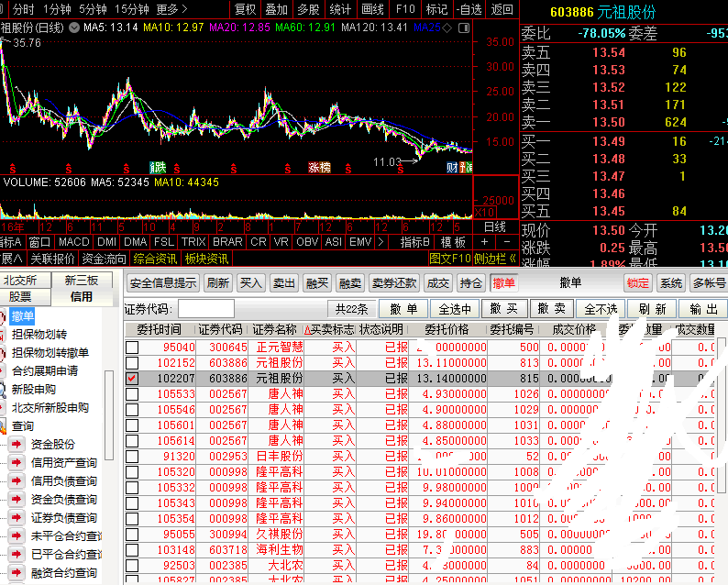The height and width of the screenshot is (585, 728).
Task: Click the 安全信息提示 button
Action: (x=163, y=282)
